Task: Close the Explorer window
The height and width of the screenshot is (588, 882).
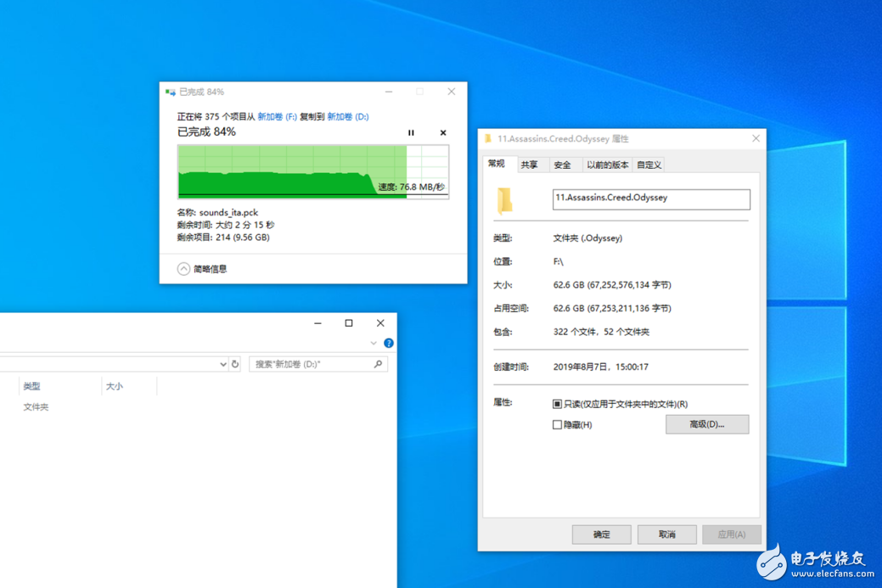Action: pyautogui.click(x=380, y=323)
